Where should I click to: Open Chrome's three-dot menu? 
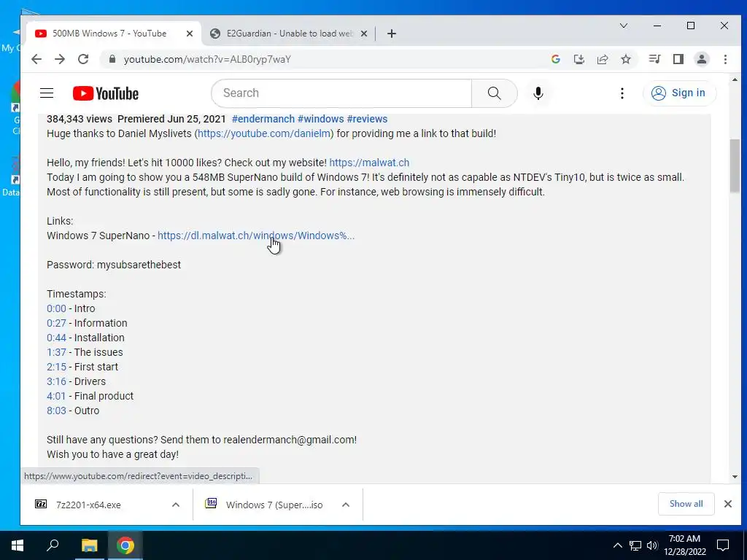click(725, 59)
